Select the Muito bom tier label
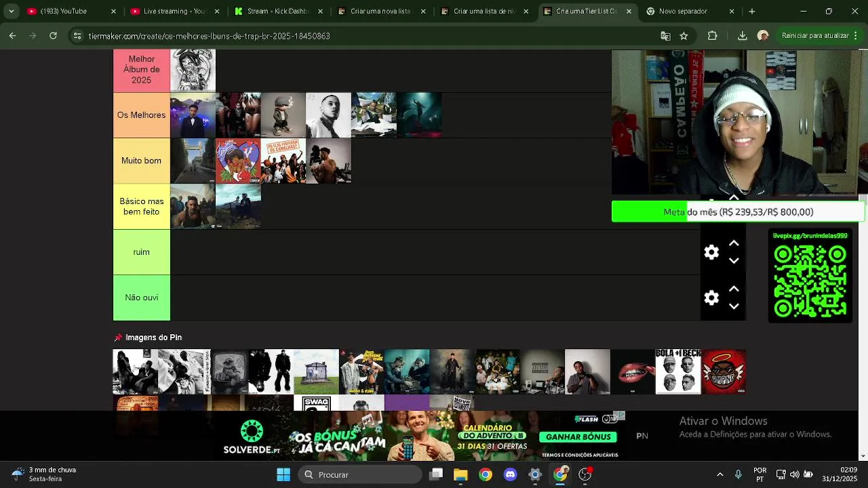Viewport: 868px width, 488px height. (x=141, y=161)
